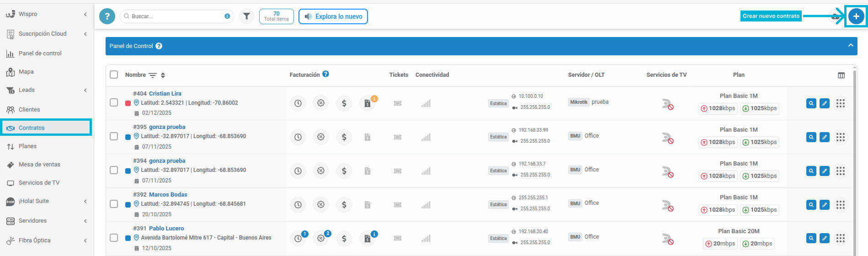
Task: Open Pablo Lucero contract link
Action: point(166,229)
